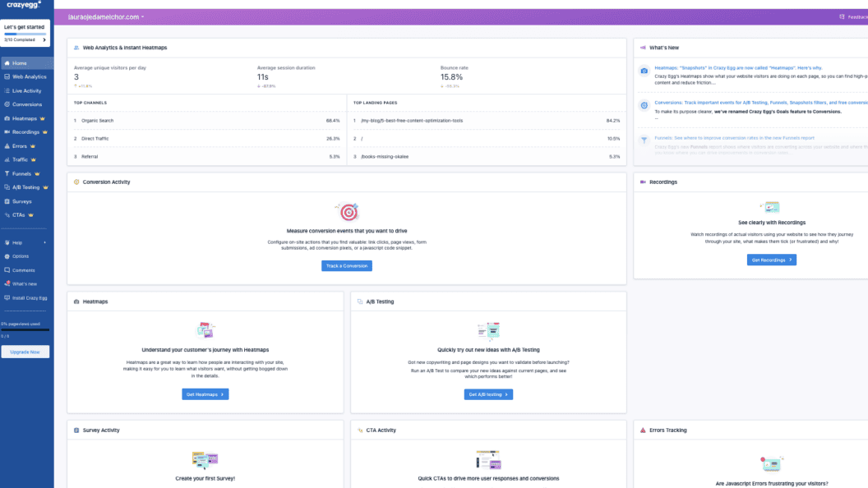Select the Comments icon
The image size is (868, 488).
point(8,269)
